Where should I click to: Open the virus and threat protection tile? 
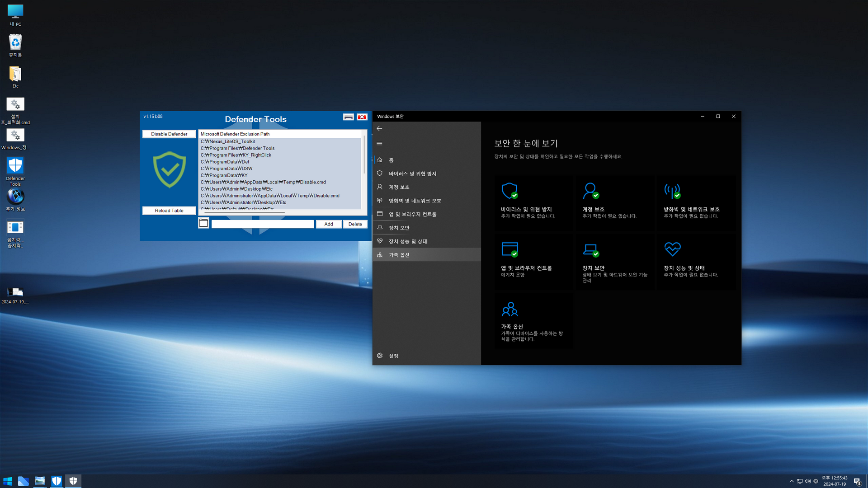(533, 202)
